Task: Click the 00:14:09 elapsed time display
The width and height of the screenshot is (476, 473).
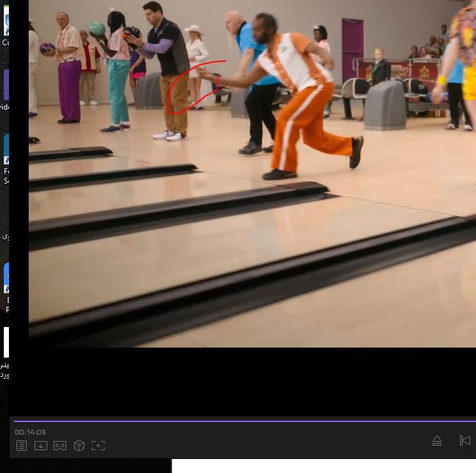Action: tap(31, 432)
